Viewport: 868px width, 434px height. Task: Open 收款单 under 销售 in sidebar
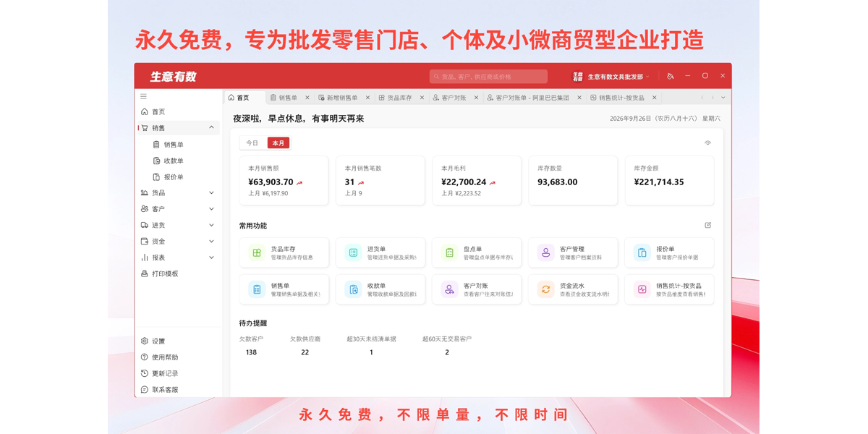click(x=174, y=161)
